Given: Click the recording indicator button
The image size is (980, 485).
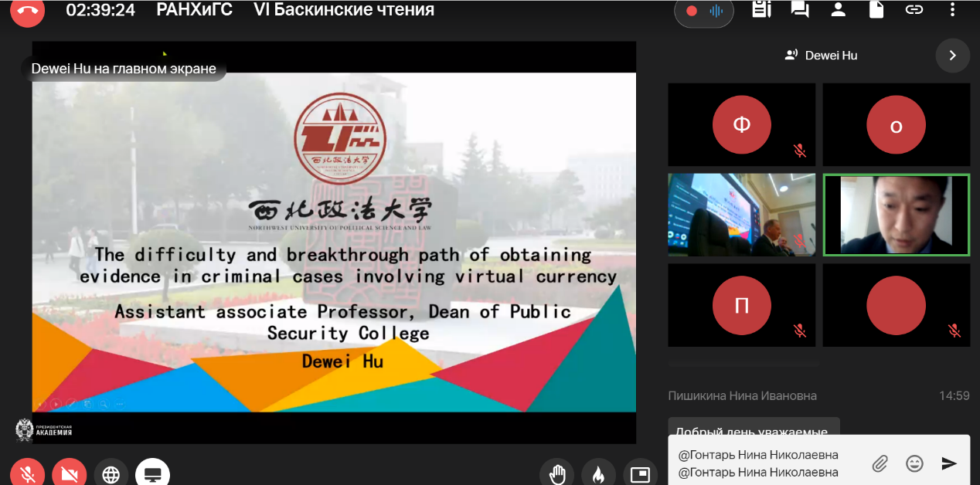Looking at the screenshot, I should 703,11.
